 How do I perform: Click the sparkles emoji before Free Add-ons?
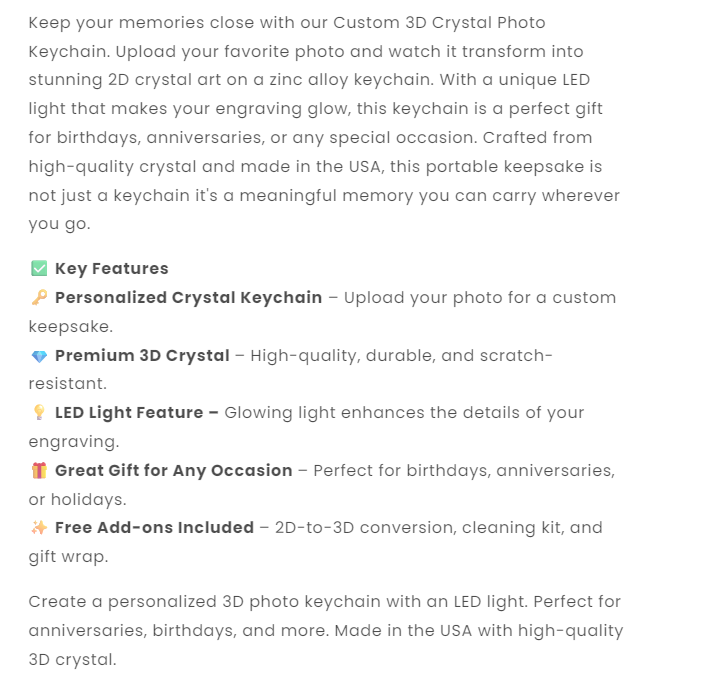point(39,527)
